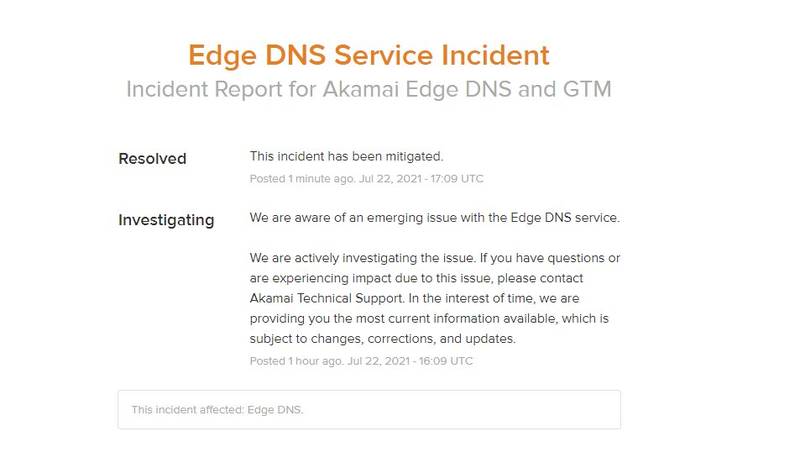
Task: Click the 16:09 UTC time text
Action: pyautogui.click(x=446, y=361)
